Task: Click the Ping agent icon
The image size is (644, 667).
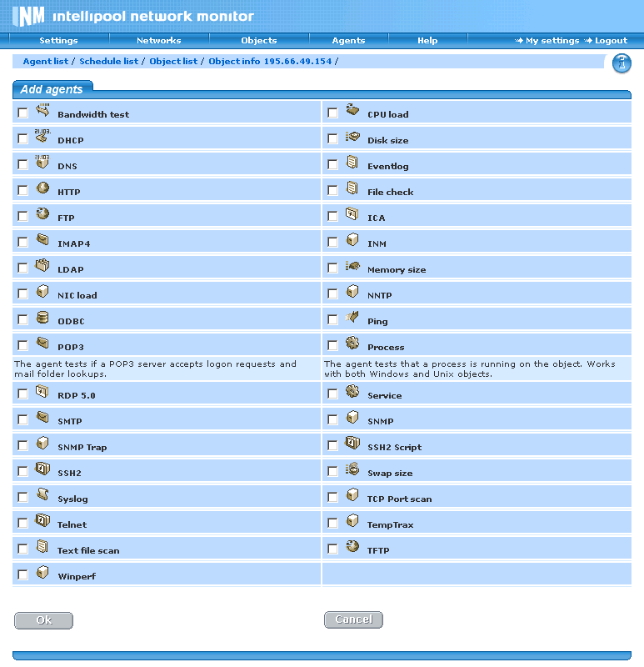Action: [352, 318]
